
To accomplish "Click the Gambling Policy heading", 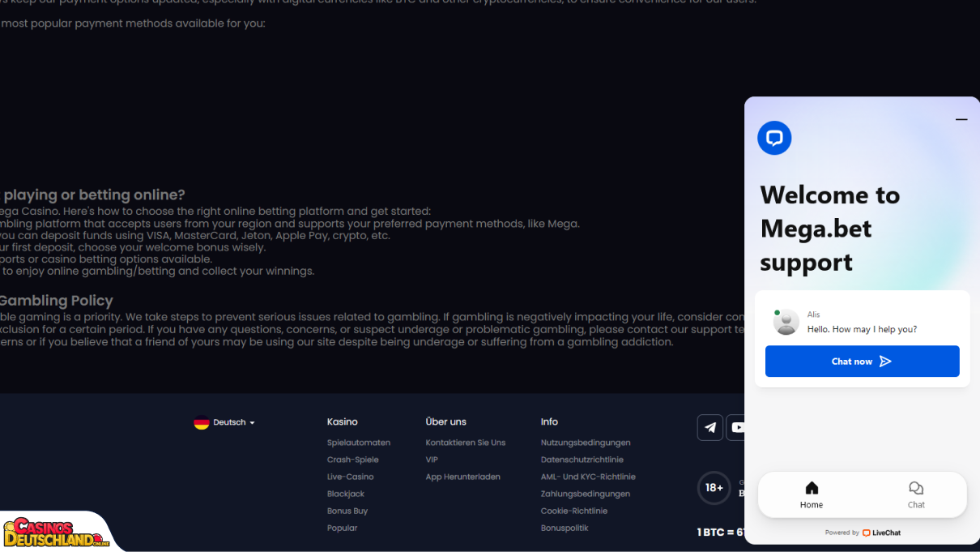I will [57, 301].
